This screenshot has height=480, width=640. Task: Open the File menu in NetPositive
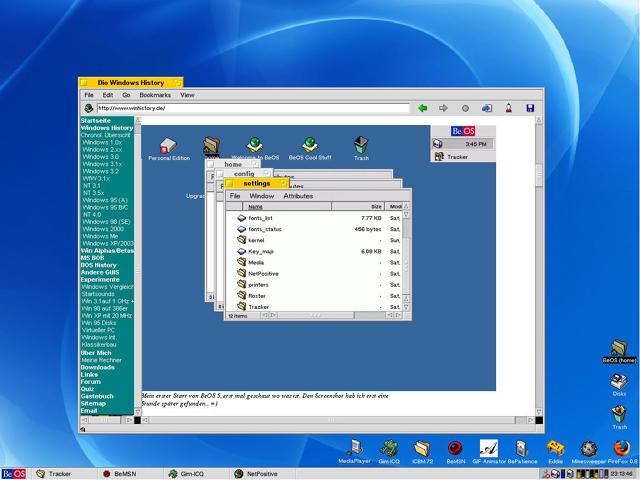pyautogui.click(x=89, y=95)
